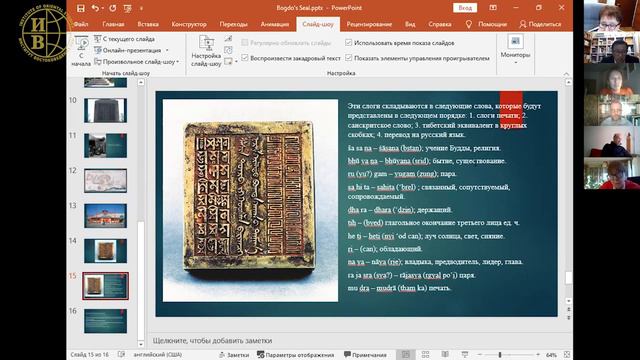Switch to Slide Sorter view icon
Image resolution: width=640 pixels, height=360 pixels.
[x=425, y=354]
